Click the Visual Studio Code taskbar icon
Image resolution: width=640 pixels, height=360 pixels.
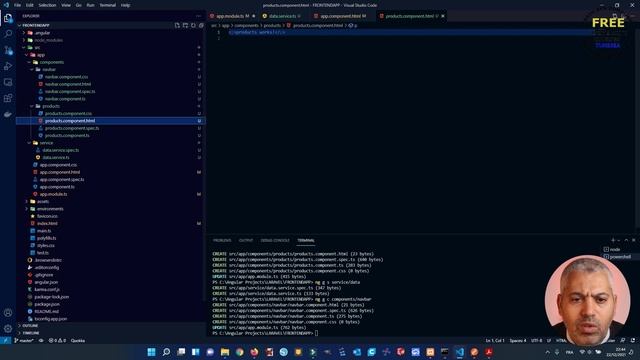[x=460, y=352]
